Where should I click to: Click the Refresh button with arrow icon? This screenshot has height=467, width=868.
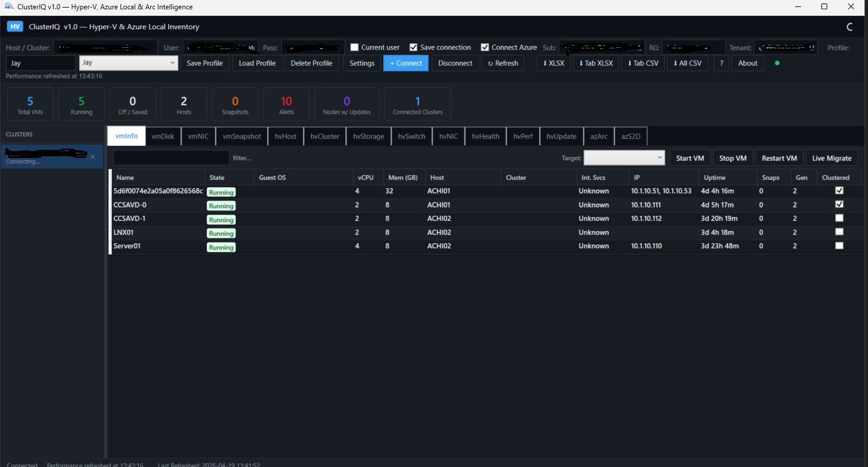503,63
